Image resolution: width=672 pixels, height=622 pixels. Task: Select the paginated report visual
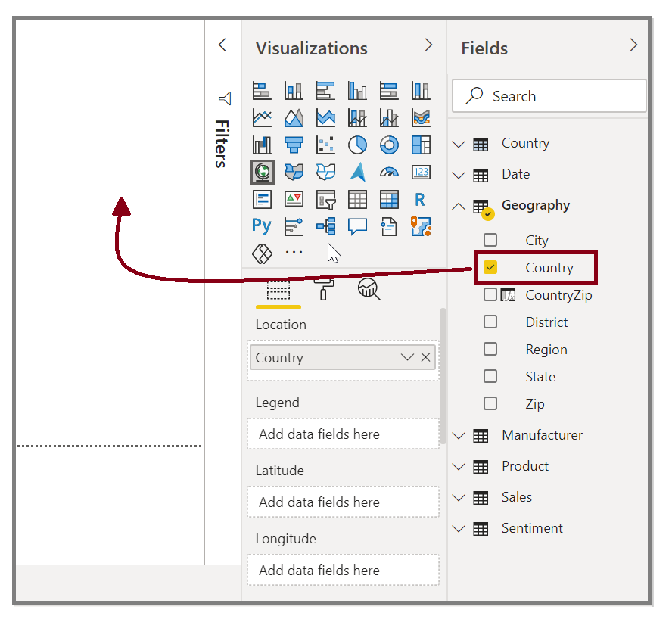click(389, 226)
